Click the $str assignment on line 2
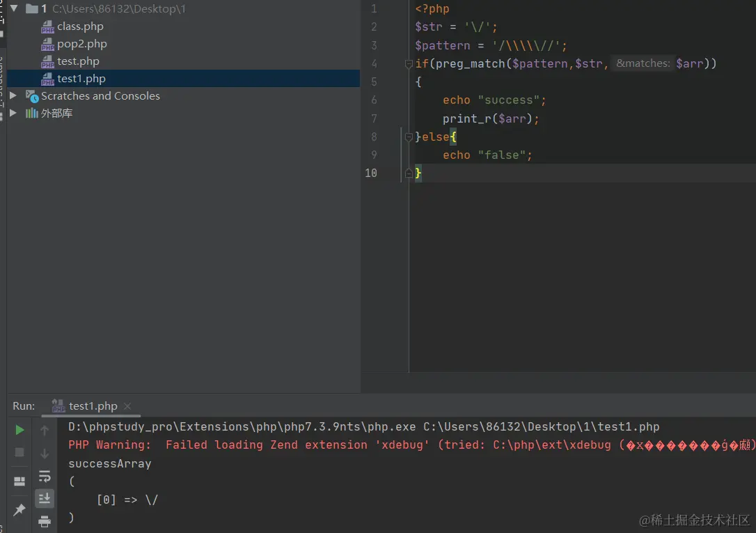The image size is (756, 533). [x=456, y=27]
